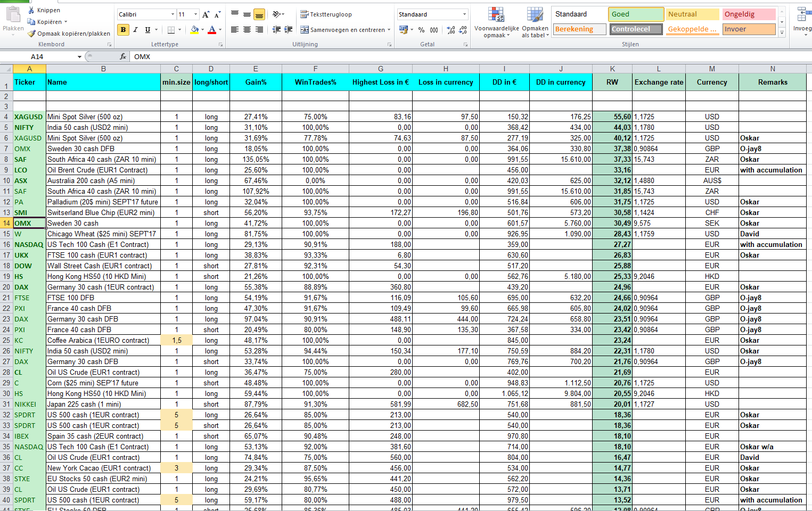This screenshot has width=812, height=511.
Task: Open the Standaard number format dropdown
Action: pos(464,14)
